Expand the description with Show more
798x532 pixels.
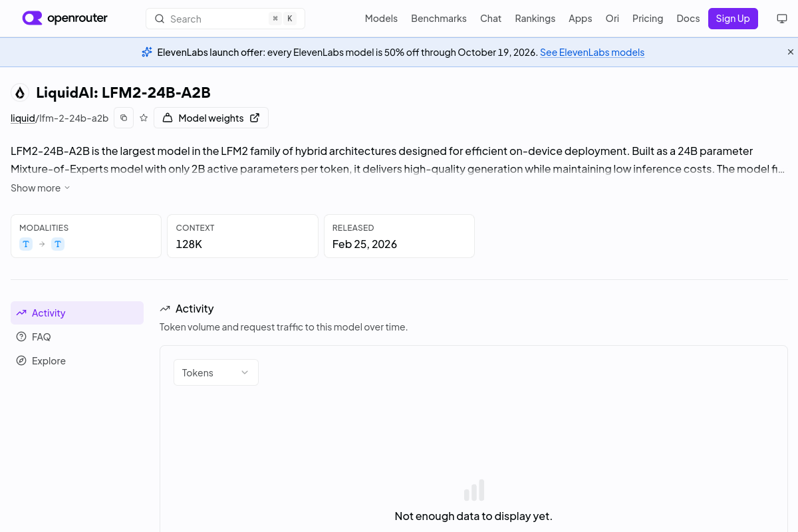41,188
